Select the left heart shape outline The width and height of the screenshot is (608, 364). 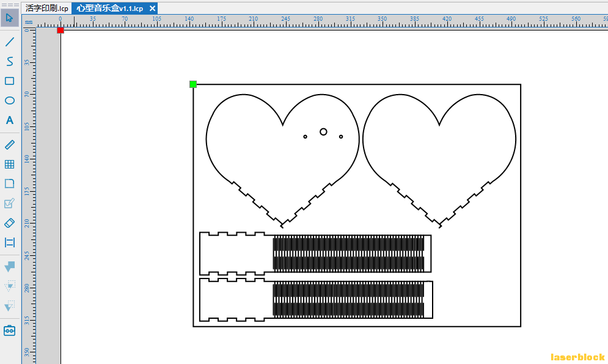pyautogui.click(x=283, y=161)
